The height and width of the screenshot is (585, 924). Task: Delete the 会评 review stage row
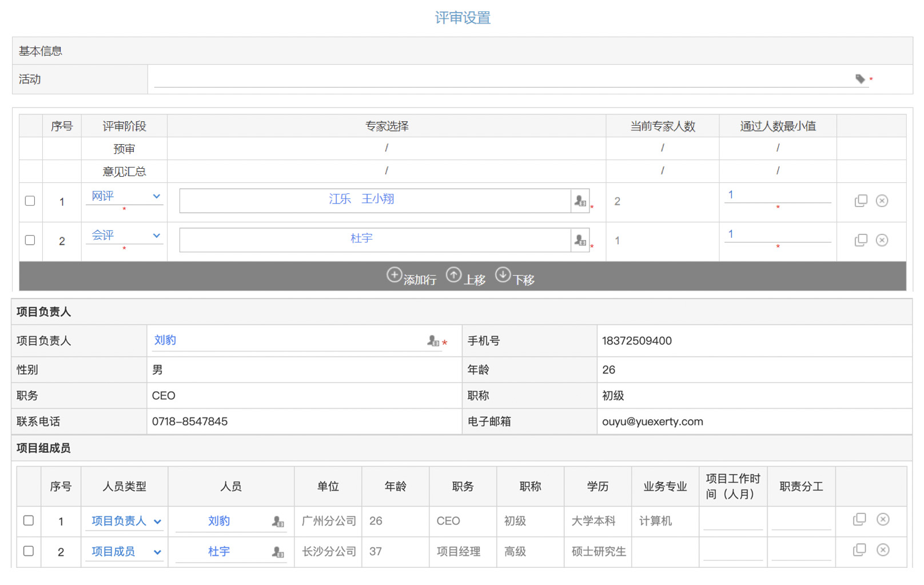click(882, 240)
